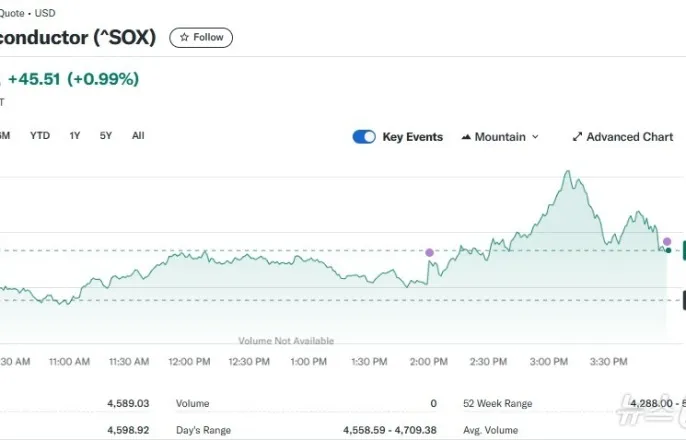Click the purple key event marker near 2:00 PM

[x=430, y=253]
